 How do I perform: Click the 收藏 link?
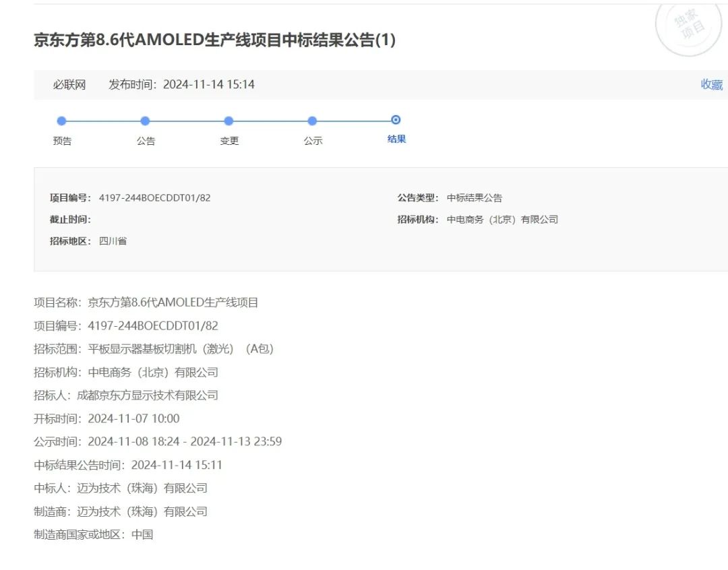click(x=712, y=84)
